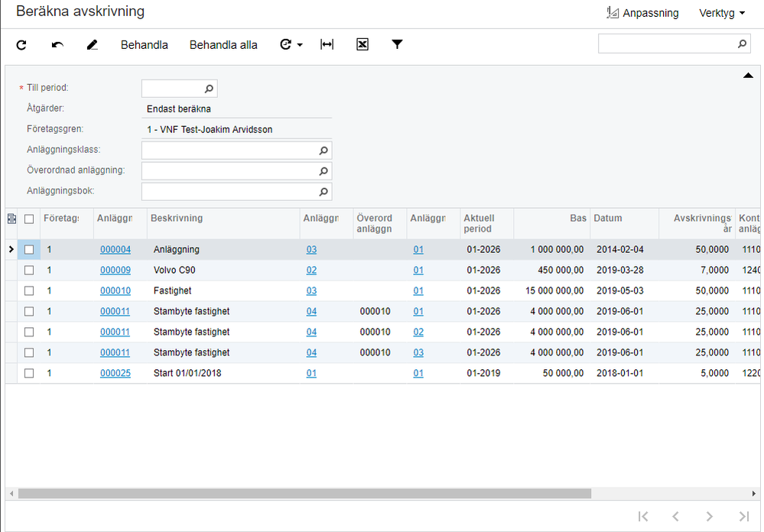Click the refresh icon in toolbar

[x=21, y=45]
